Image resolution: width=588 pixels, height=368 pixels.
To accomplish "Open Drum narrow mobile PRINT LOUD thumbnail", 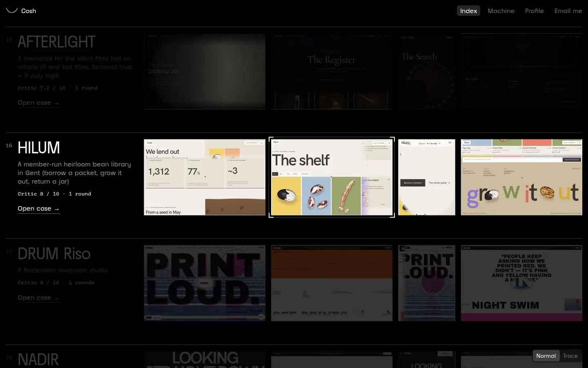I will pos(427,283).
